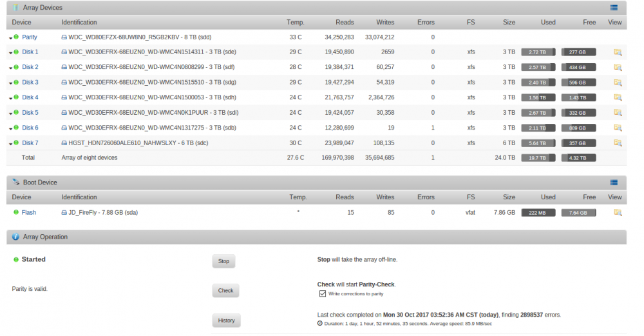Click the drive icon beside WD-WMC4N0K1PUUR identification
Viewport: 644px width, 336px height.
click(x=64, y=113)
